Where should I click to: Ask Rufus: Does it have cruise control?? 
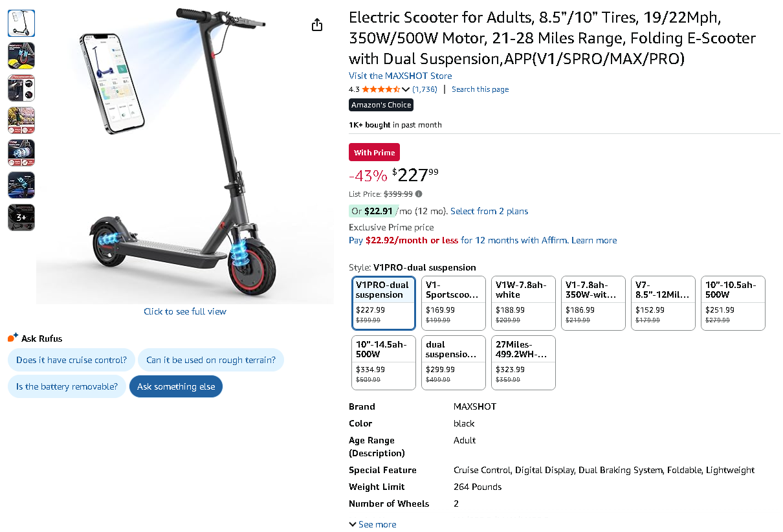pyautogui.click(x=71, y=360)
